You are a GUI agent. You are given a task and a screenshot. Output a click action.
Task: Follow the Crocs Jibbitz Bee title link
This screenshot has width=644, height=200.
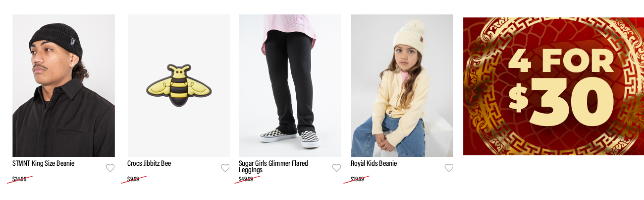[149, 163]
